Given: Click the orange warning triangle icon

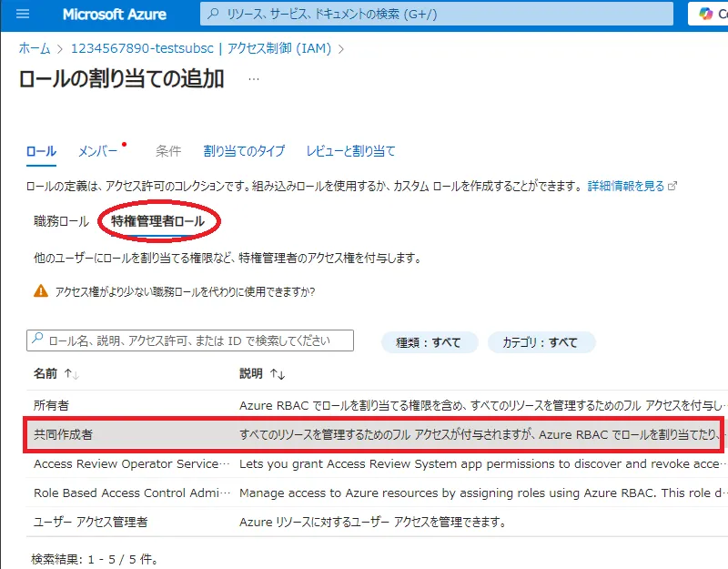Looking at the screenshot, I should (40, 291).
